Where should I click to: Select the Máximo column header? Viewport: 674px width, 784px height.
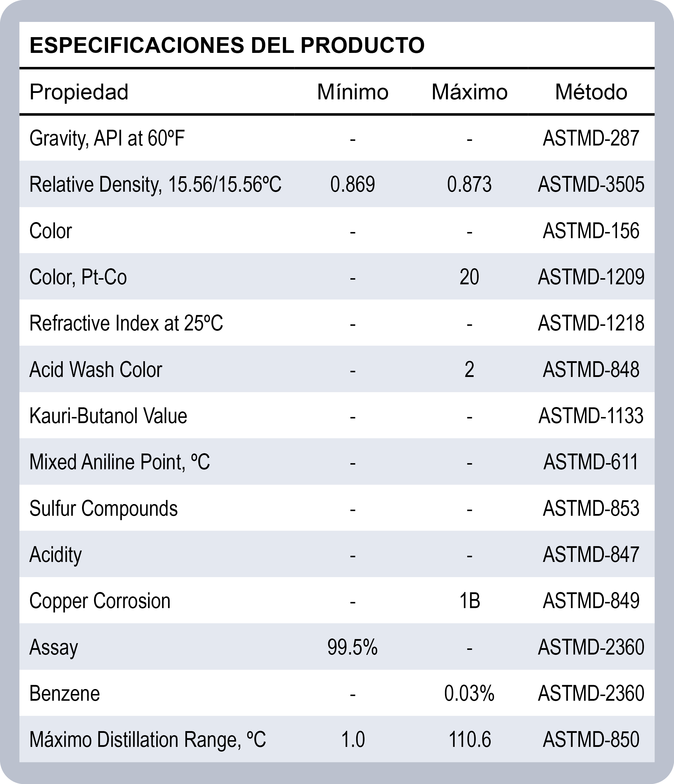click(x=469, y=92)
